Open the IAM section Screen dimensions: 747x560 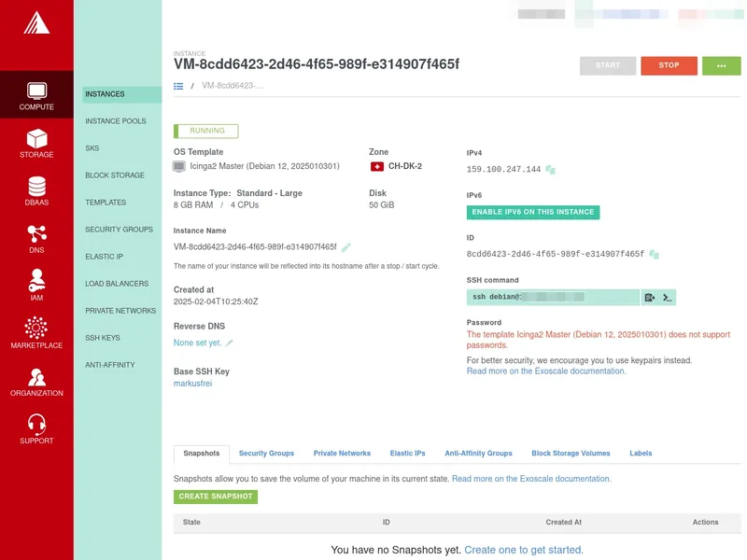tap(36, 285)
